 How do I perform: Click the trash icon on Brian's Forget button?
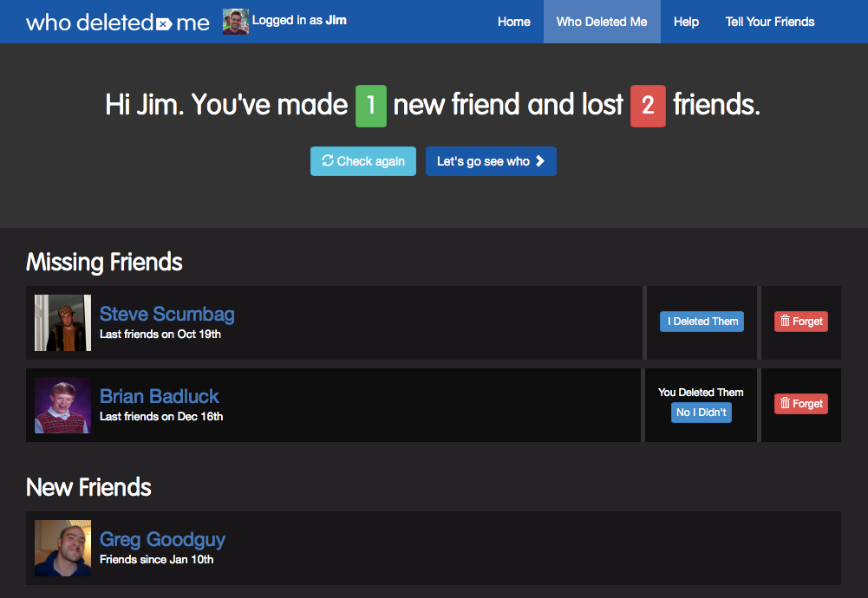786,404
